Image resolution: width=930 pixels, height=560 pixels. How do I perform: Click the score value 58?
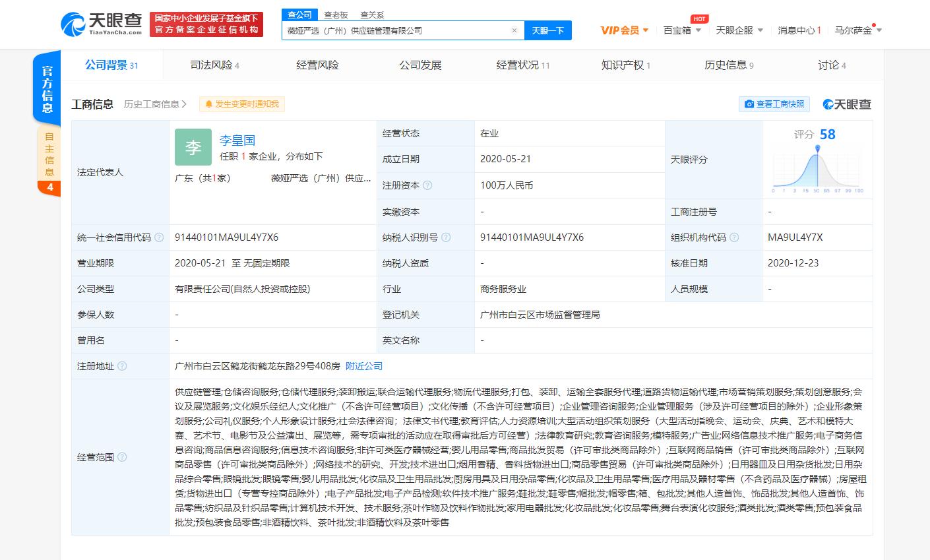click(827, 135)
